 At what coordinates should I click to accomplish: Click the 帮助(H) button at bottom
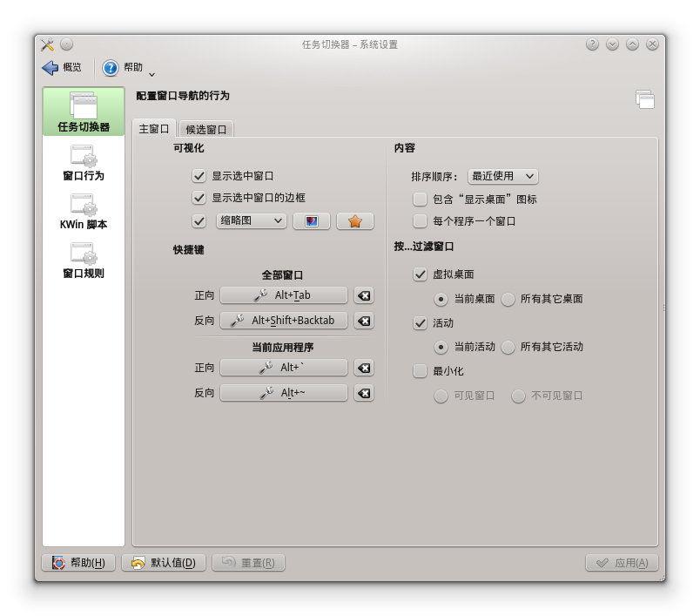78,563
